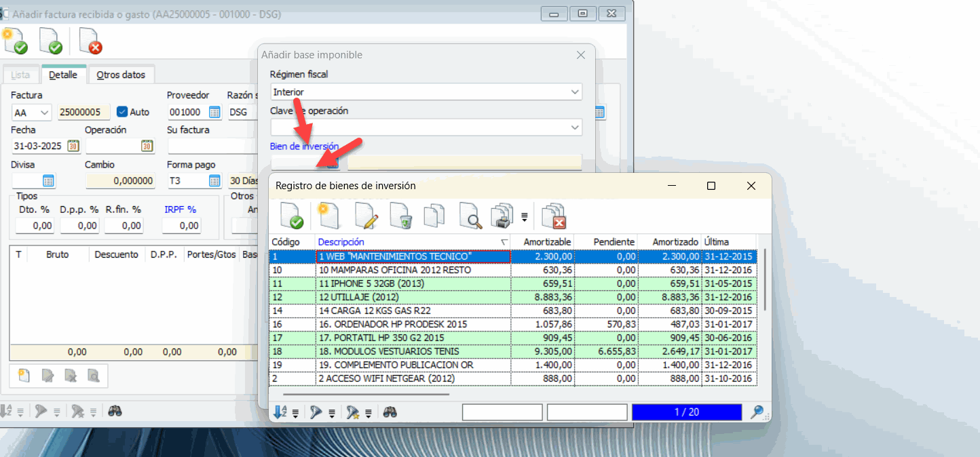
Task: Uncheck the Auto invoice numbering checkbox
Action: [x=122, y=112]
